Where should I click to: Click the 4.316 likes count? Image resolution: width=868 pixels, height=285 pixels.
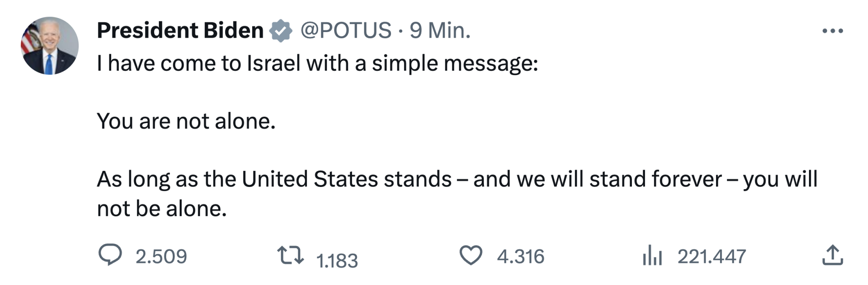(520, 256)
